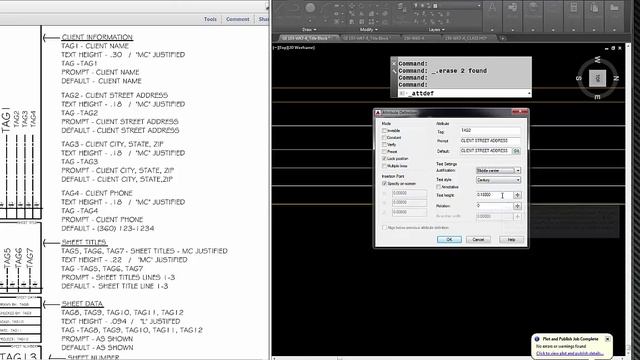Expand the Layers panel dropdown

(436, 29)
